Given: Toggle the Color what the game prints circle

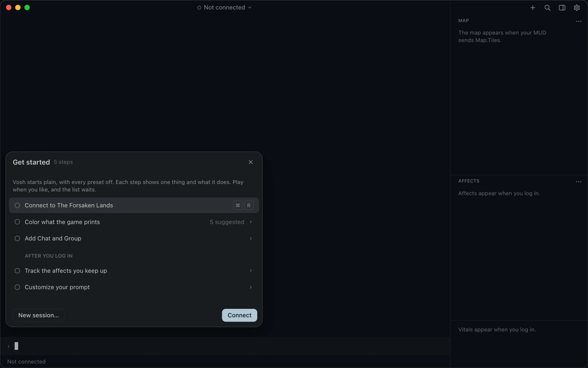Looking at the screenshot, I should 17,222.
